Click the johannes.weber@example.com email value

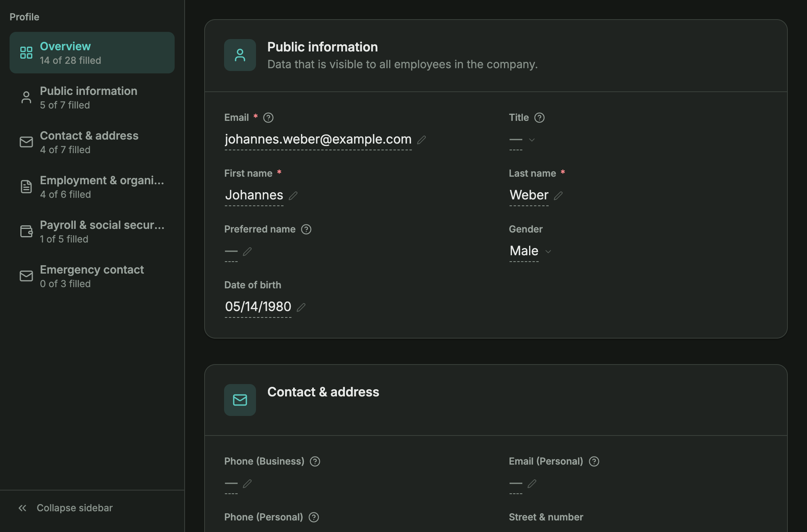pos(318,139)
